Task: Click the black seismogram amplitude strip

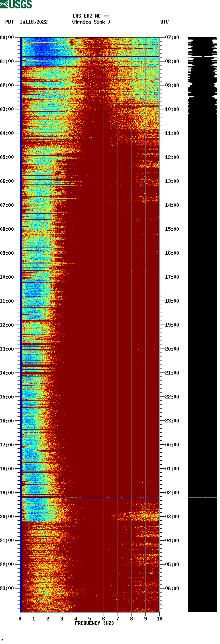Action: pos(202,325)
